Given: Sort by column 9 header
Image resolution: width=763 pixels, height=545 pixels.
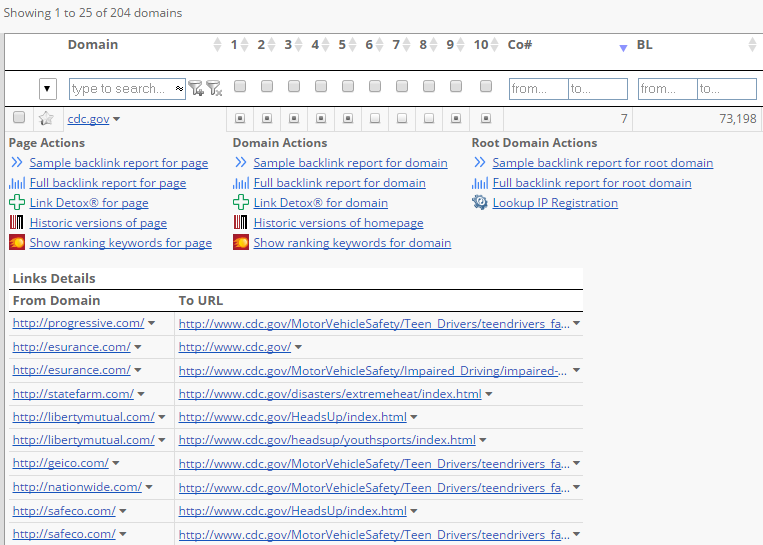Looking at the screenshot, I should [x=450, y=45].
